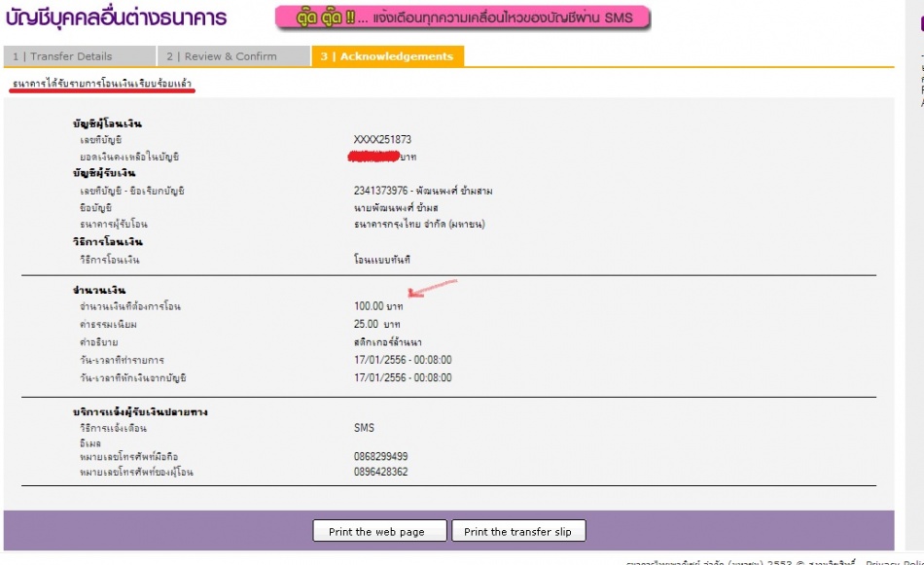Select the Acknowledgements tab
This screenshot has width=924, height=565.
click(387, 56)
